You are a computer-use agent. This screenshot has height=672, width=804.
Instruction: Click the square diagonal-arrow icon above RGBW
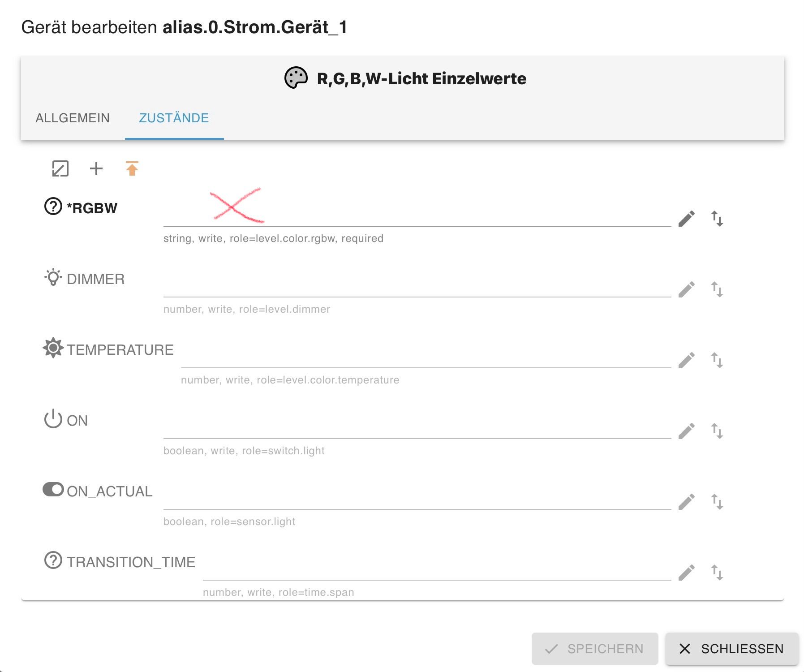pyautogui.click(x=60, y=169)
